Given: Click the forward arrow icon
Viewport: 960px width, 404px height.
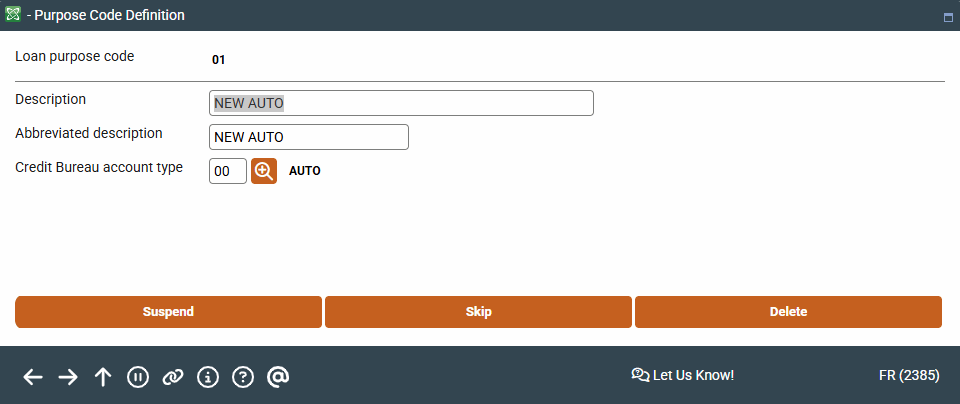Looking at the screenshot, I should [x=68, y=376].
